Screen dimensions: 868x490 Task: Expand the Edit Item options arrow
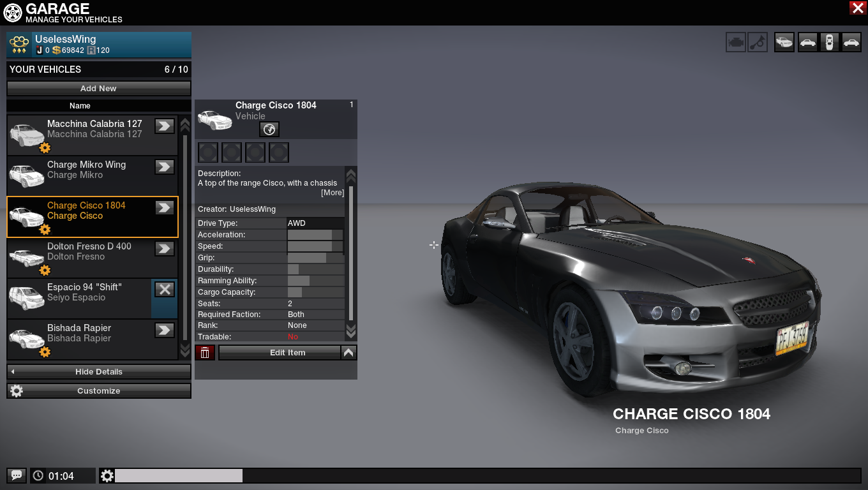click(348, 353)
